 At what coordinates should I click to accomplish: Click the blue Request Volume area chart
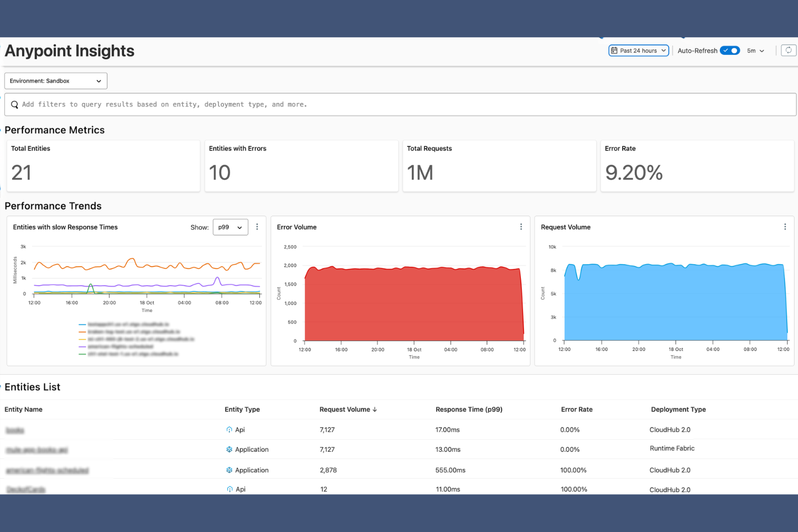(676, 303)
